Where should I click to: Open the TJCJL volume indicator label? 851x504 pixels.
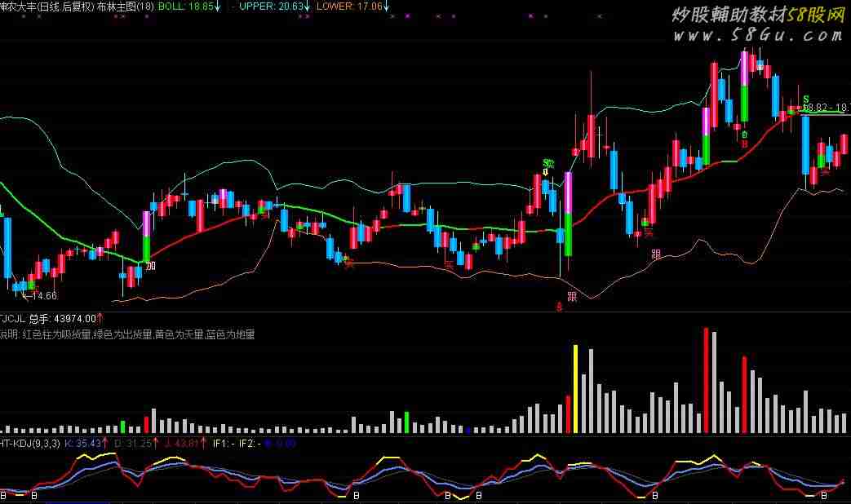11,318
